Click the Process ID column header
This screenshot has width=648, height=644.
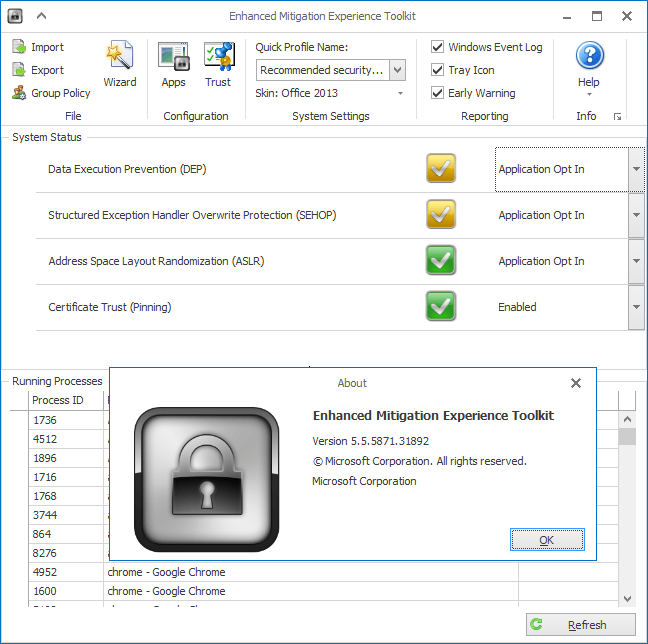click(x=66, y=400)
